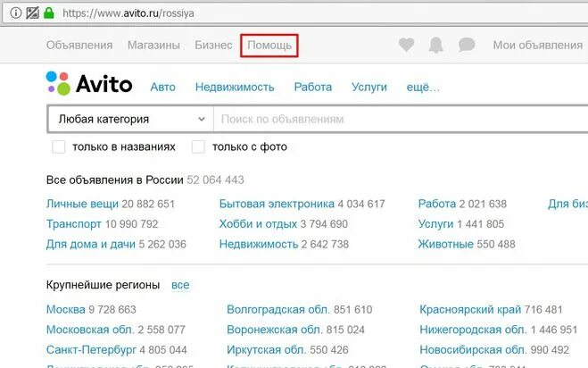Click the 'Поиск по объявлениям' search field
The height and width of the screenshot is (368, 588).
(401, 119)
